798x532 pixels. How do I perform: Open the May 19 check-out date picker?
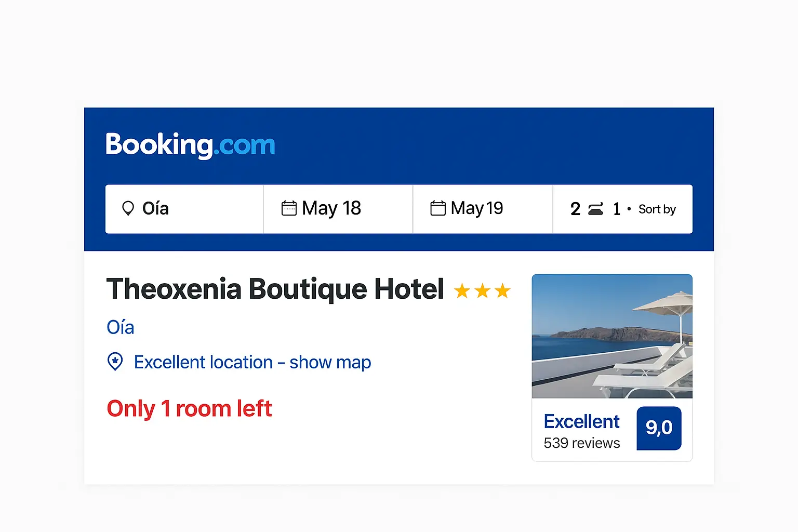coord(477,208)
